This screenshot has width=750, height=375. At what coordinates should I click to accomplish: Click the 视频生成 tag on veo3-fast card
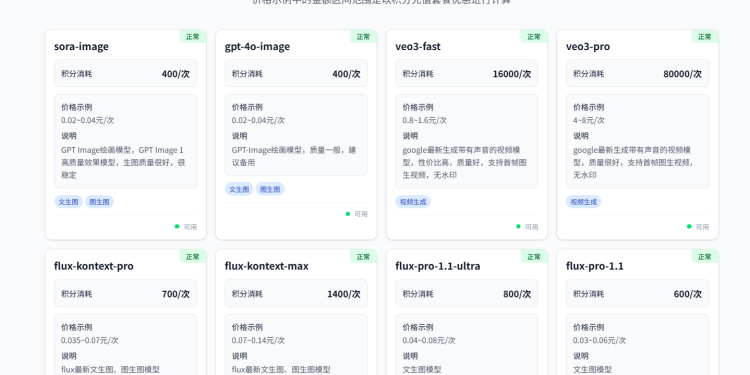coord(413,202)
